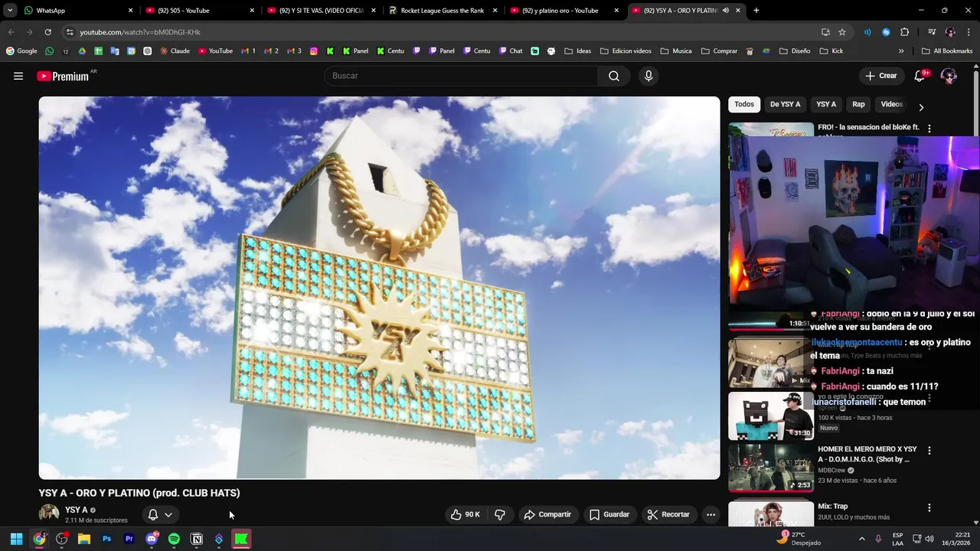The width and height of the screenshot is (980, 551).
Task: Switch to the WhatsApp tab
Action: (x=77, y=10)
